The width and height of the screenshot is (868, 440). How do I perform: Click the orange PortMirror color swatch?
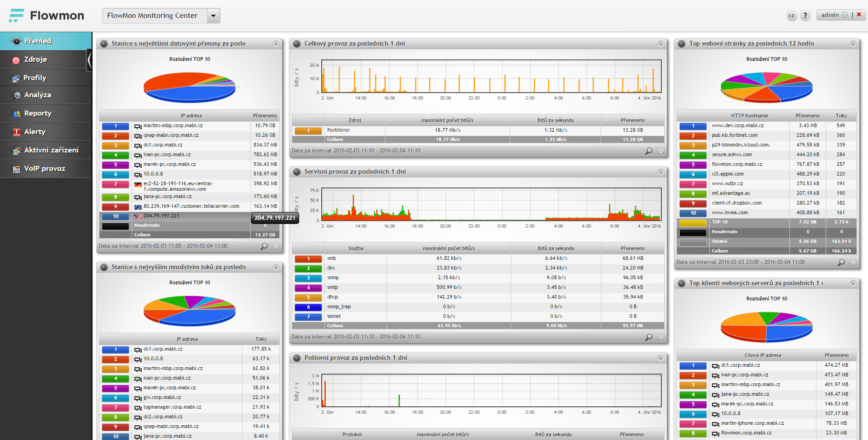point(308,130)
